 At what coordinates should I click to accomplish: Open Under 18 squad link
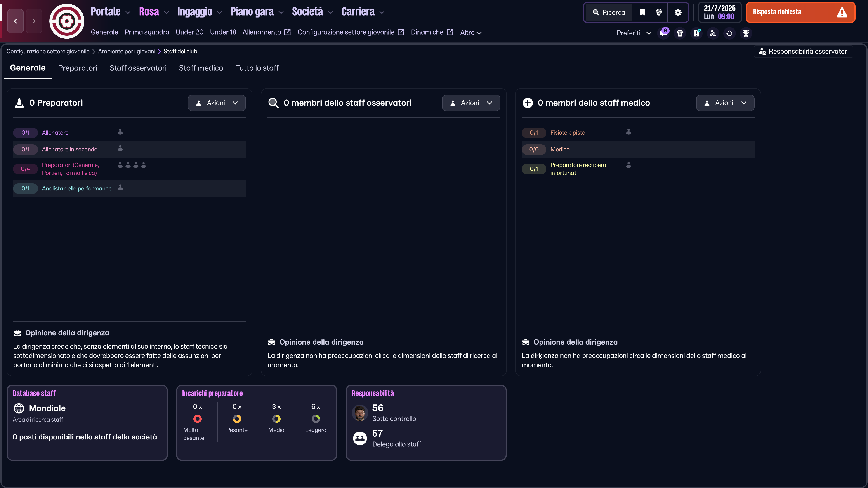pyautogui.click(x=223, y=32)
